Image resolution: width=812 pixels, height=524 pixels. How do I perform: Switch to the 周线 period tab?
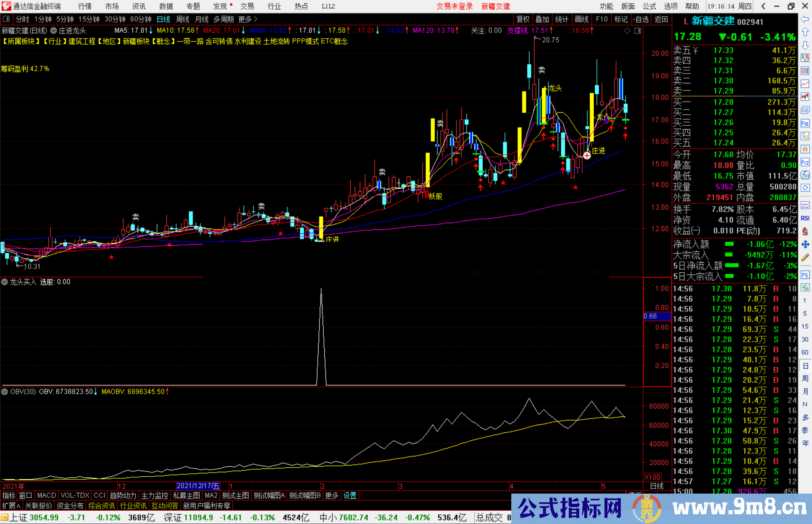182,19
